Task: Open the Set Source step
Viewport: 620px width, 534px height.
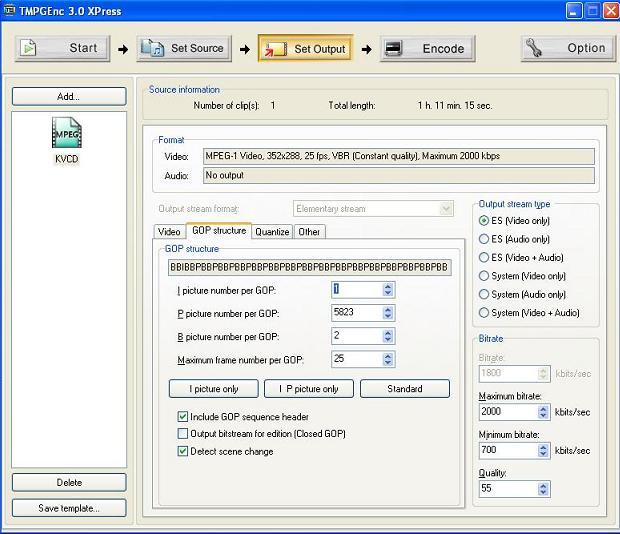Action: [184, 48]
